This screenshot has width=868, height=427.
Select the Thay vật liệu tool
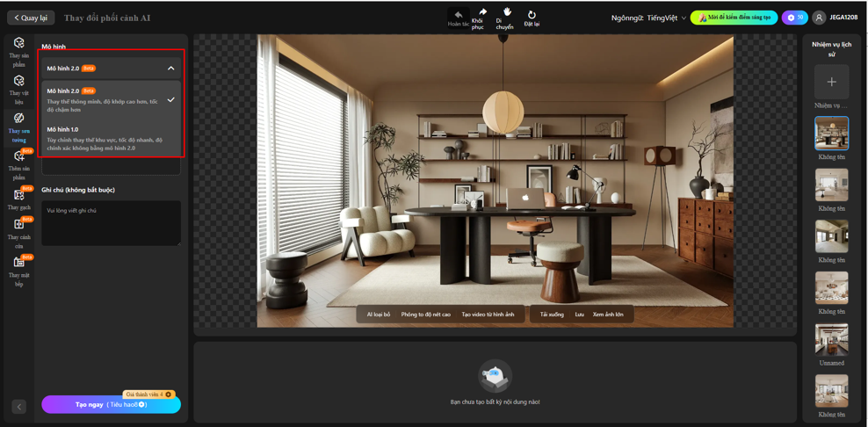(x=18, y=89)
